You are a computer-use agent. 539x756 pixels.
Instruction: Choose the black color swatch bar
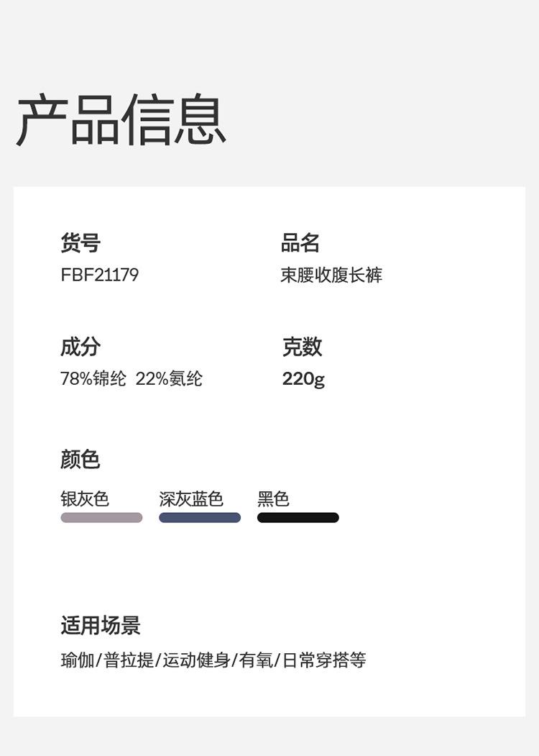coord(298,518)
